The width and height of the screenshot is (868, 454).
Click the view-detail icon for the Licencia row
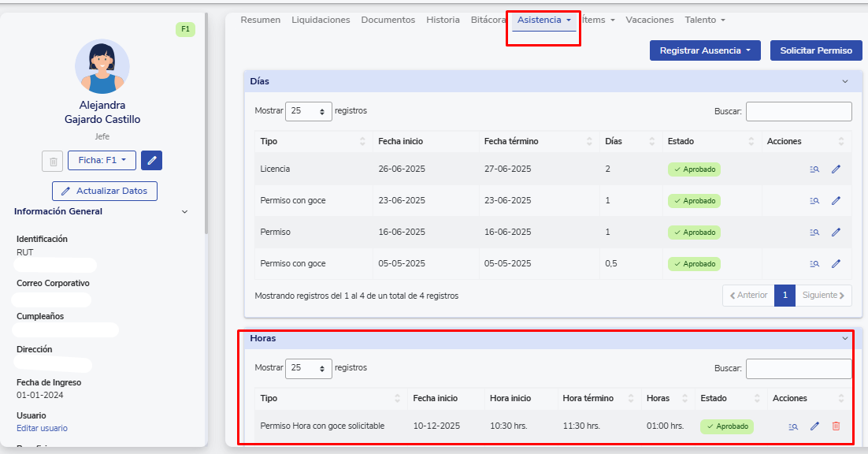click(x=814, y=169)
